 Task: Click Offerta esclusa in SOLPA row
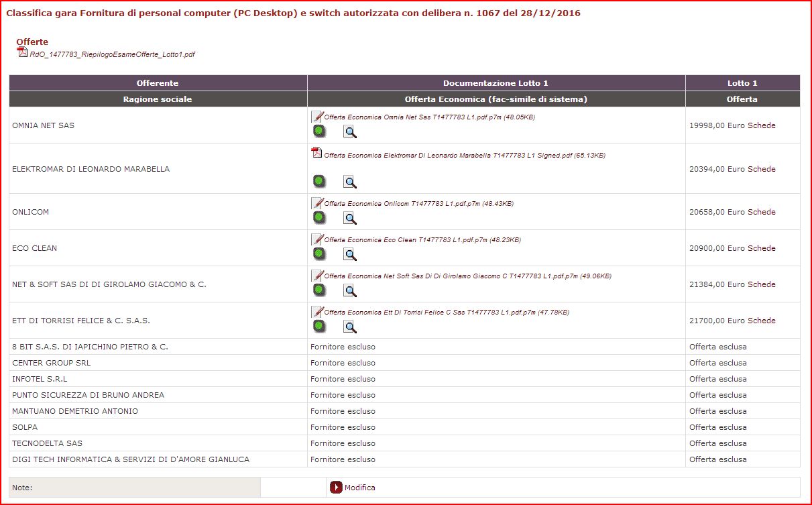tap(717, 427)
